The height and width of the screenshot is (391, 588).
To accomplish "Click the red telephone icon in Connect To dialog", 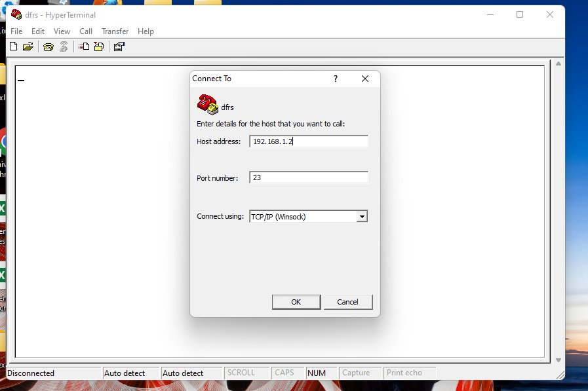I will [207, 105].
